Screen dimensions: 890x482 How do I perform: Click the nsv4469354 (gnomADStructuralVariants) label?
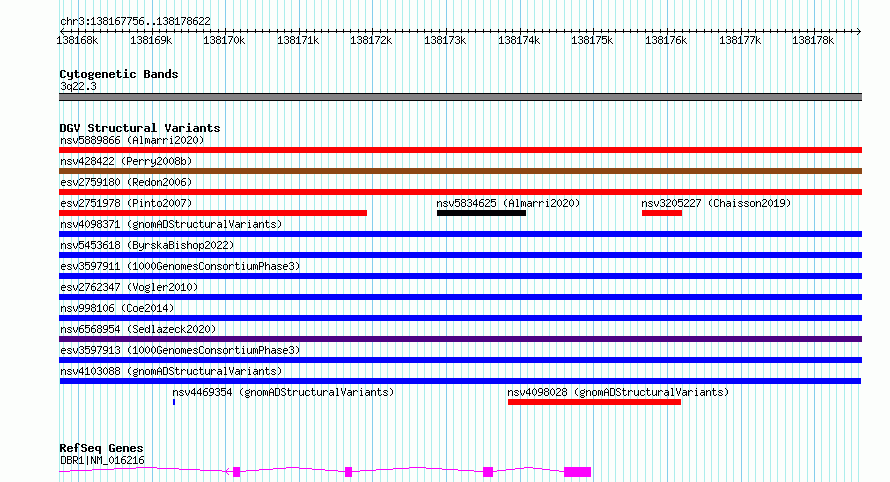(x=283, y=392)
